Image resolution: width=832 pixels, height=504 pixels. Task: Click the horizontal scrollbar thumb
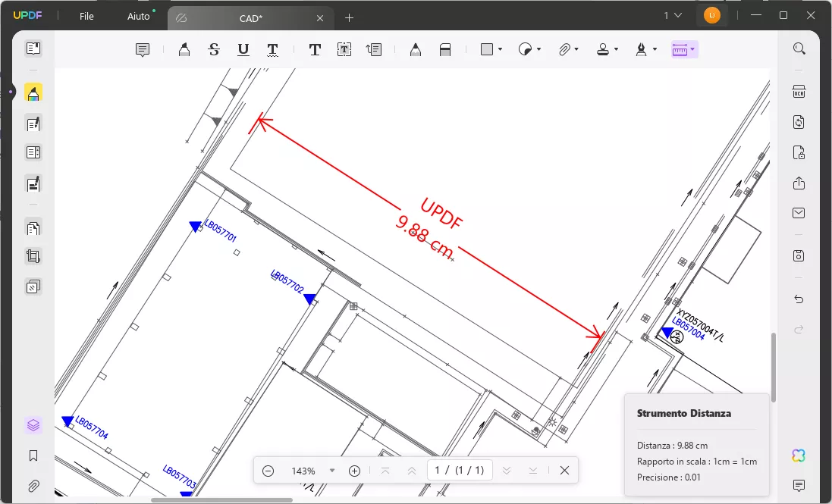221,499
